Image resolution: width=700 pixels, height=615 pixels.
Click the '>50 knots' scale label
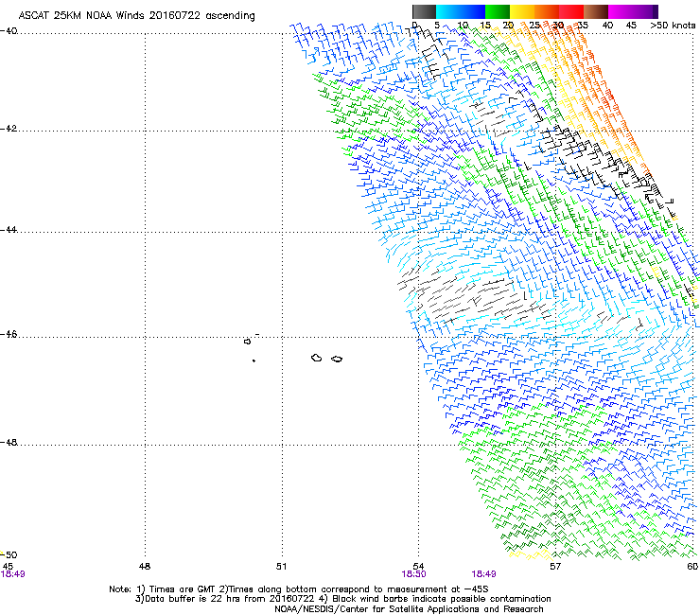pos(673,26)
